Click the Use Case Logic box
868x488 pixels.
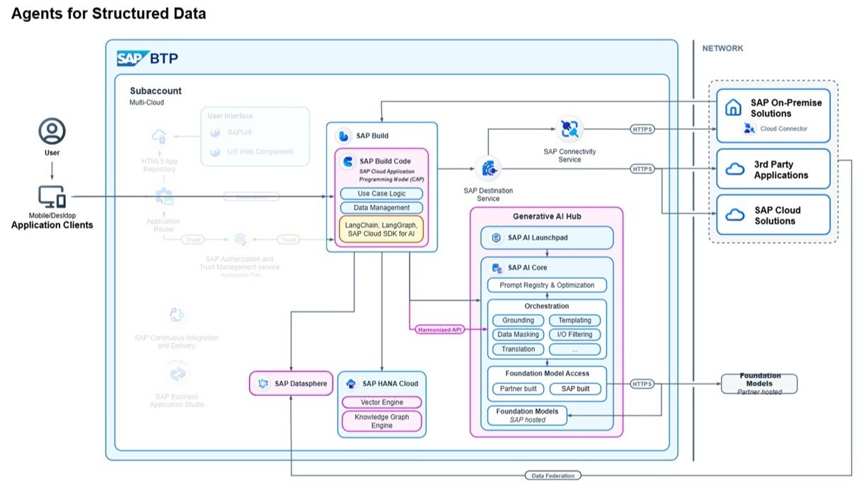(x=381, y=193)
